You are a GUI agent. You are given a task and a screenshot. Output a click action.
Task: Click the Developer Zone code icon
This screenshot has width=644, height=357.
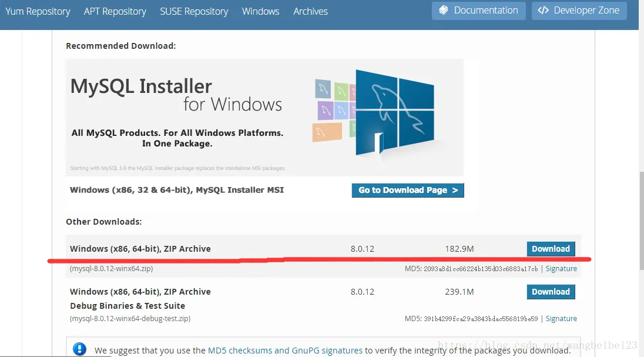(543, 10)
